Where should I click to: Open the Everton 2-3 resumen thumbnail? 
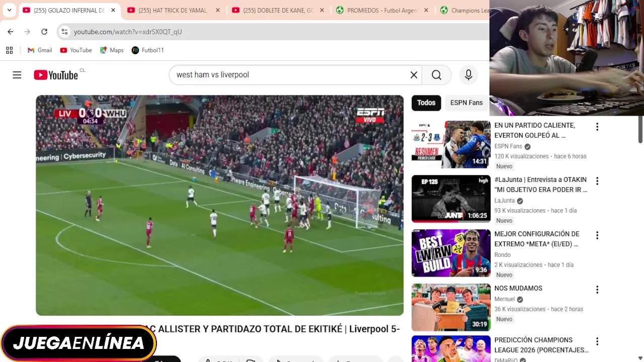(x=451, y=144)
